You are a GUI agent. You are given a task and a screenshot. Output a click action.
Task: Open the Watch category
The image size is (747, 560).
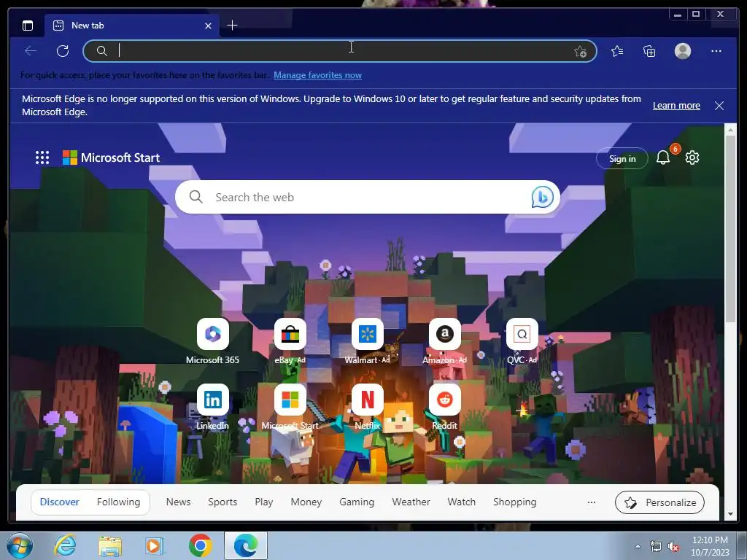click(462, 502)
